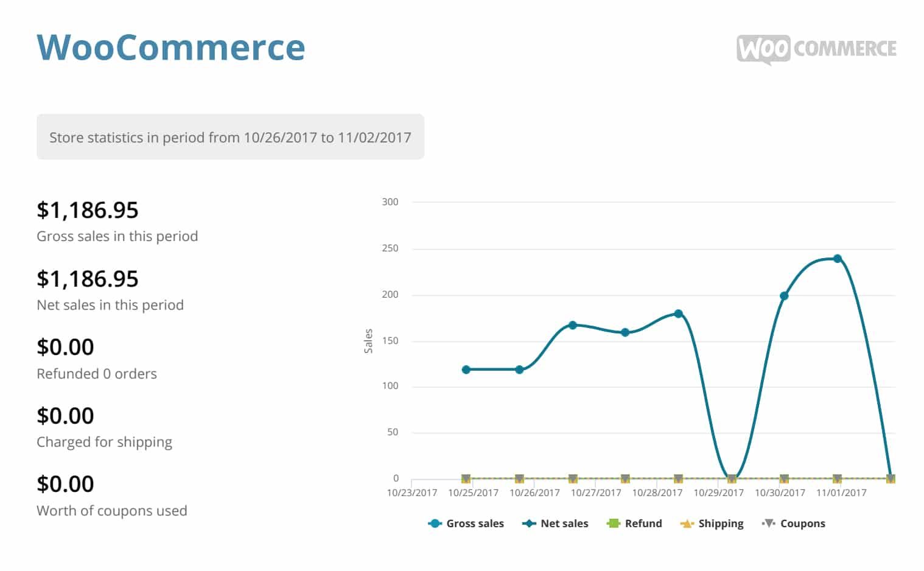This screenshot has width=924, height=571.
Task: Click the sales data point near 200
Action: pyautogui.click(x=784, y=296)
